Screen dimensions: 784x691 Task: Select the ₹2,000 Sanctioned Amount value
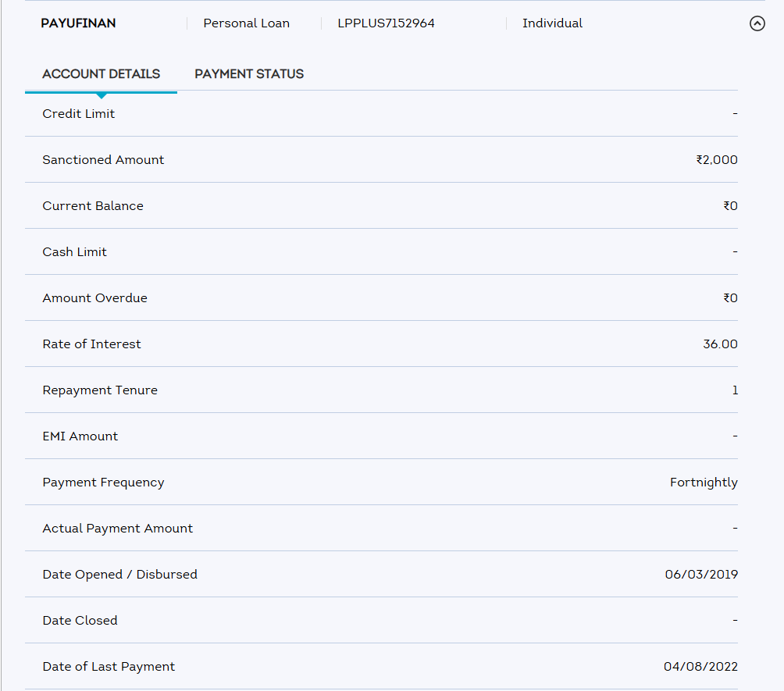[716, 160]
